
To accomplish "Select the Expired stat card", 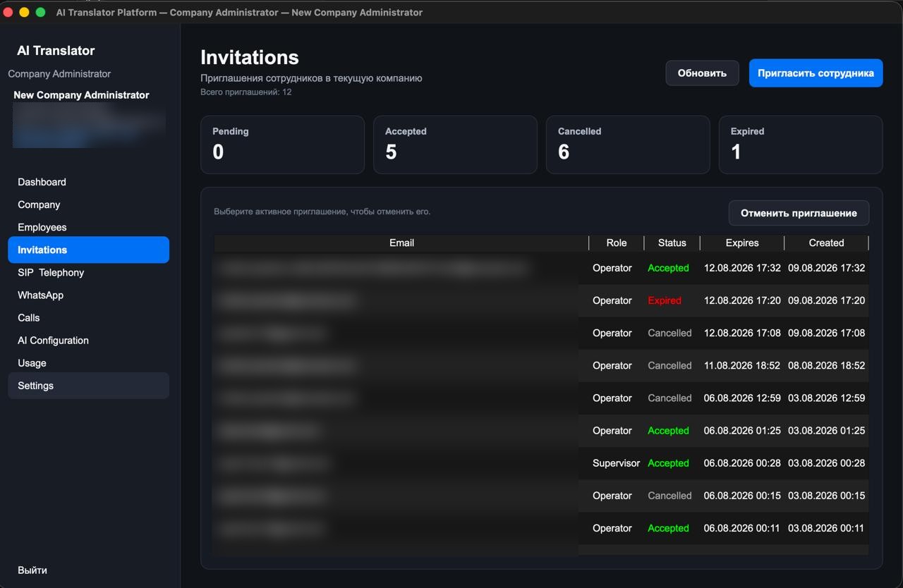I will click(801, 145).
